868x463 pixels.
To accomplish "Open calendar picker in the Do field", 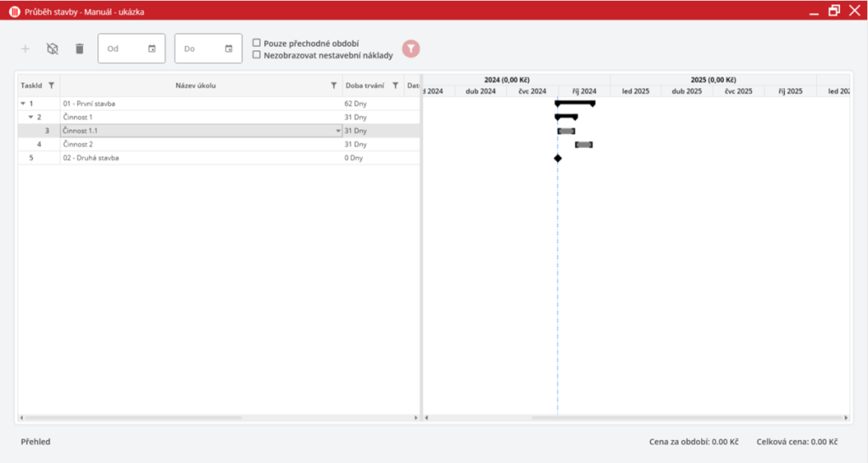I will coord(228,49).
